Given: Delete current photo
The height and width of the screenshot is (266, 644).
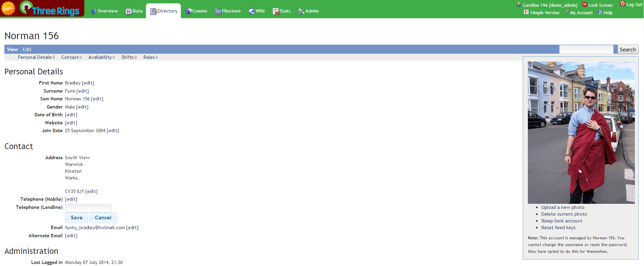Looking at the screenshot, I should coord(564,214).
